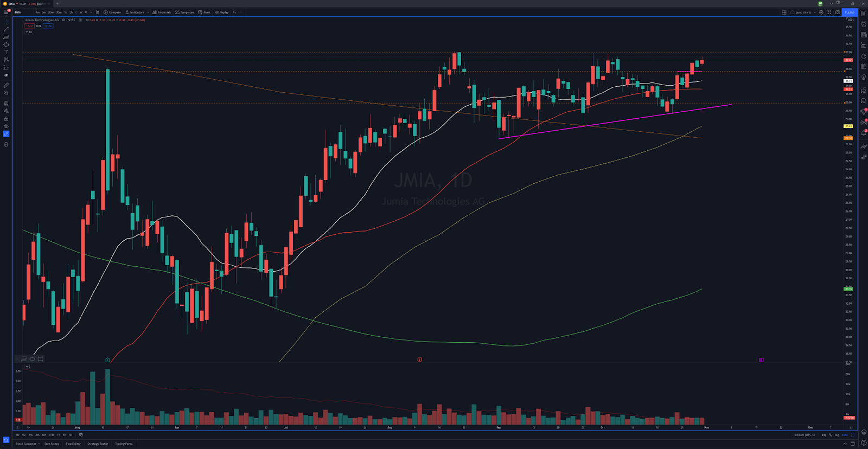The height and width of the screenshot is (449, 868).
Task: Open the Stock Screener dropdown arrow
Action: coord(39,444)
